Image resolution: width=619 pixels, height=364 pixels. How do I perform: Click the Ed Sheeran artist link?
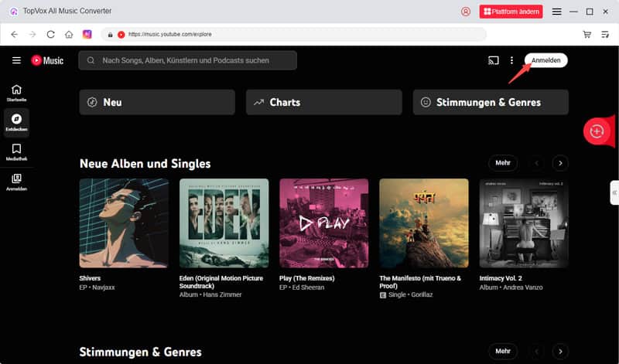point(308,287)
